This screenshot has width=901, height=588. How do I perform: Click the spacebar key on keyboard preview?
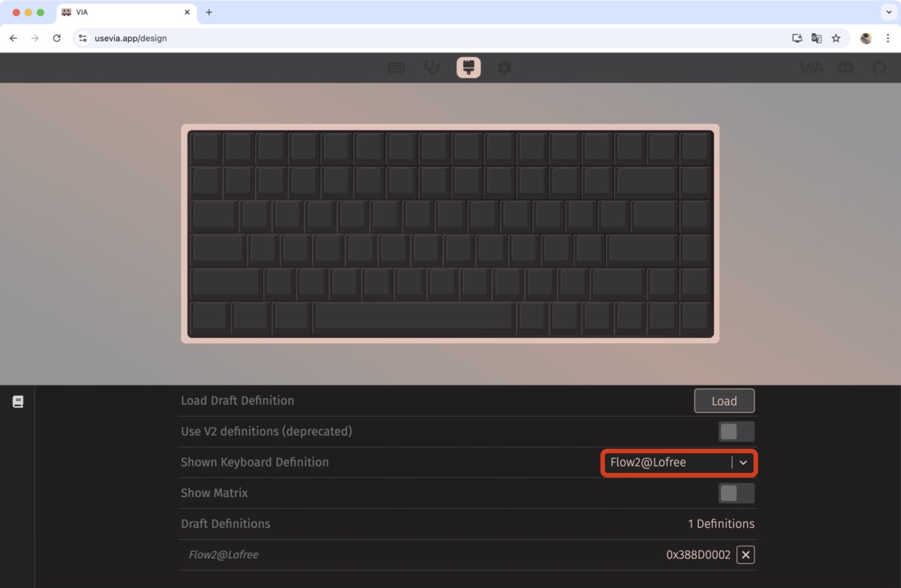(x=414, y=316)
